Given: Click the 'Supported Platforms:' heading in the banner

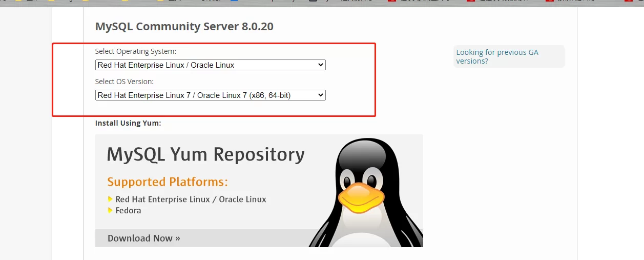Looking at the screenshot, I should click(x=168, y=182).
